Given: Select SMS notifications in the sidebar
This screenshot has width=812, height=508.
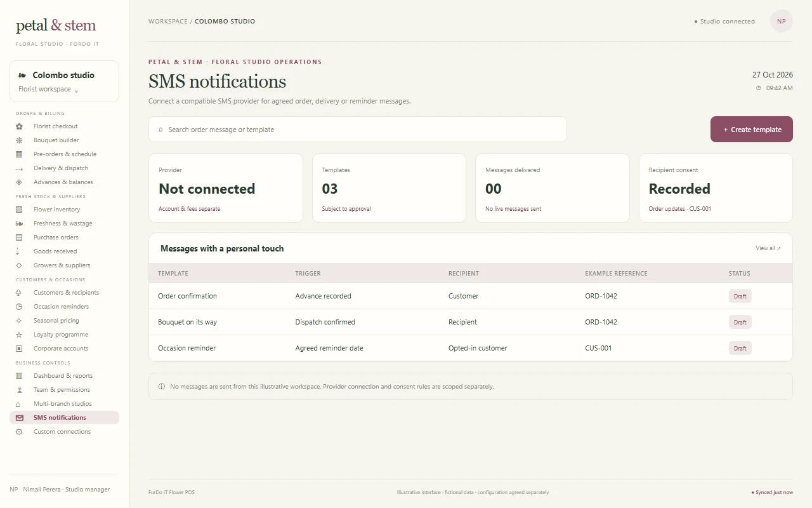Looking at the screenshot, I should [x=64, y=418].
